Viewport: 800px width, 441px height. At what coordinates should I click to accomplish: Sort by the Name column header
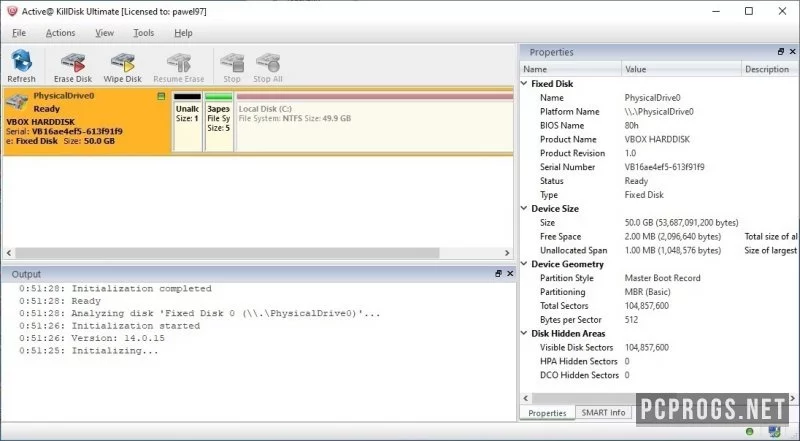[x=571, y=69]
